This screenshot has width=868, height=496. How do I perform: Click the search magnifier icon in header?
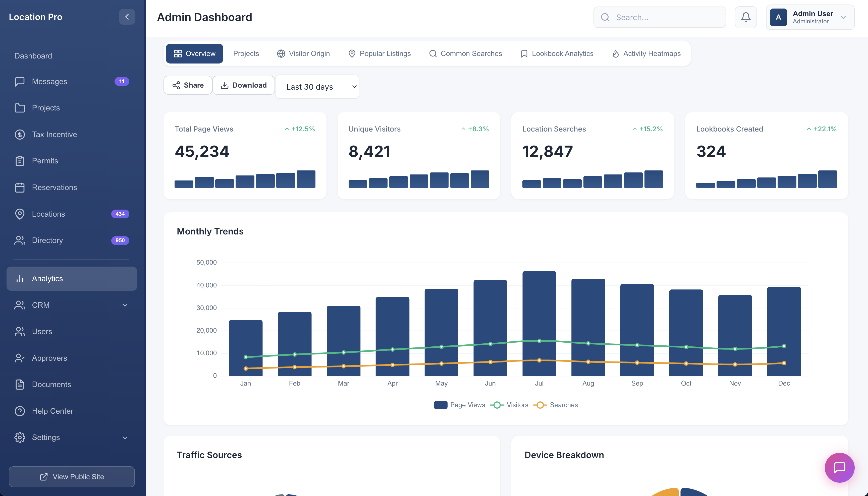coord(605,17)
